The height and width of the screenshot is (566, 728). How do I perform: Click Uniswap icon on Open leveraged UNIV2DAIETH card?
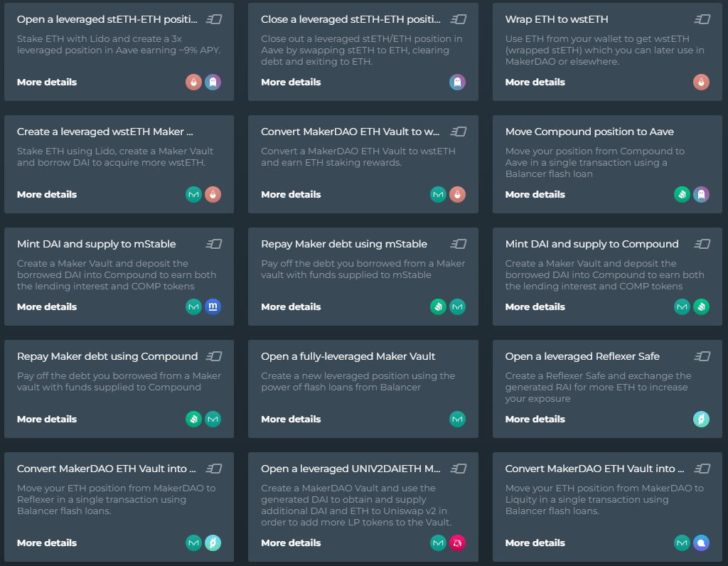[457, 543]
